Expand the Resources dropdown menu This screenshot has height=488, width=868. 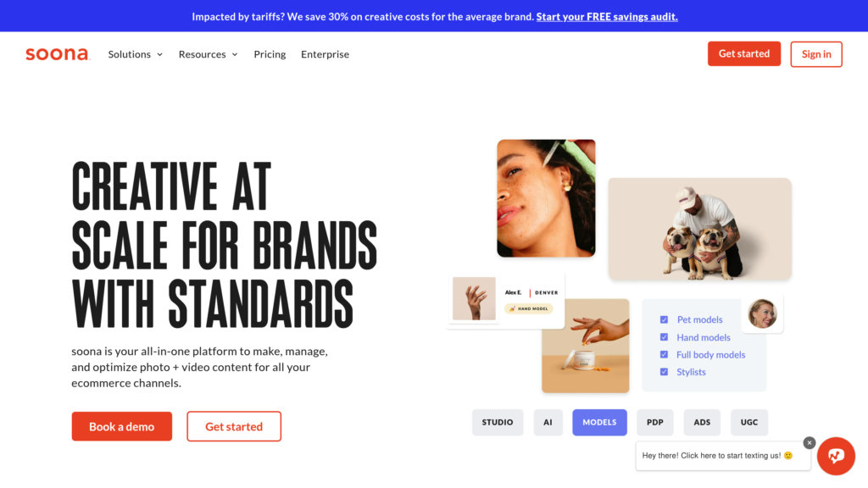[208, 54]
